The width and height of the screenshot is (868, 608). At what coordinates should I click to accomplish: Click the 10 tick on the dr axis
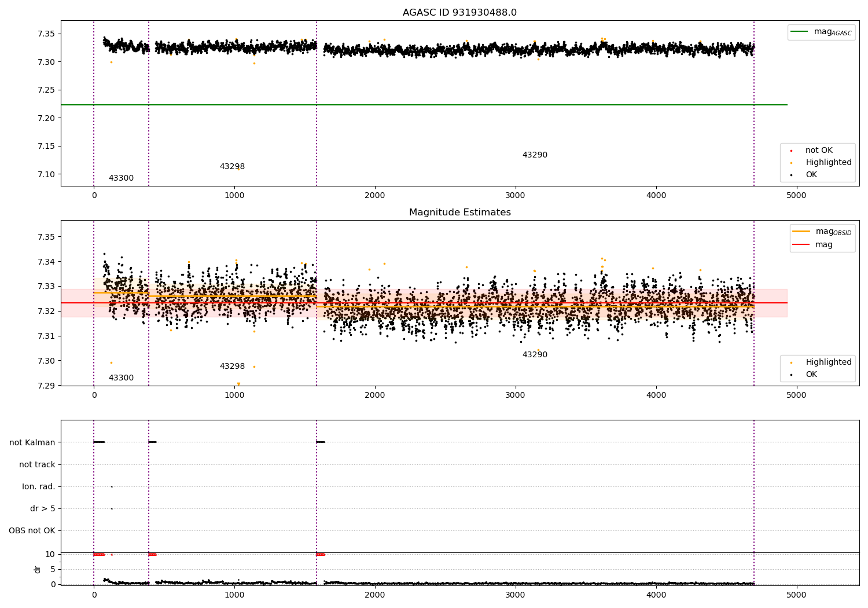tap(50, 554)
